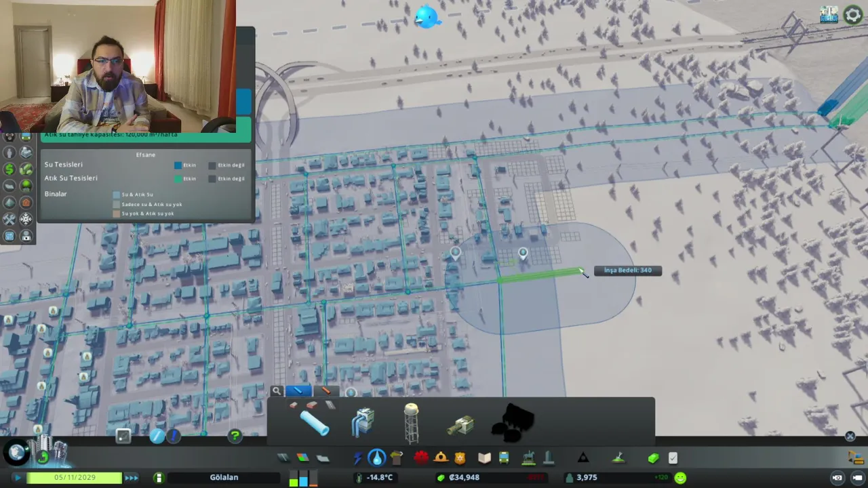Open the Education build menu
This screenshot has width=868, height=488.
484,458
